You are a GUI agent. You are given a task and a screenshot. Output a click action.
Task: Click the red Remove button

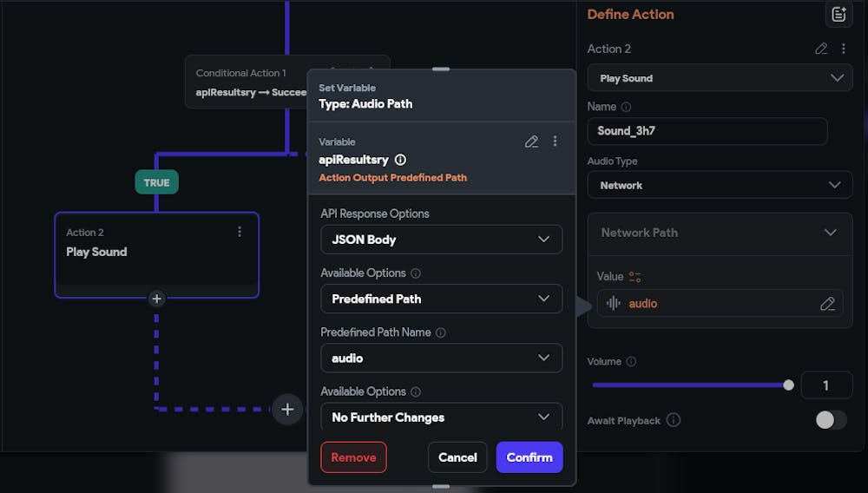coord(353,457)
